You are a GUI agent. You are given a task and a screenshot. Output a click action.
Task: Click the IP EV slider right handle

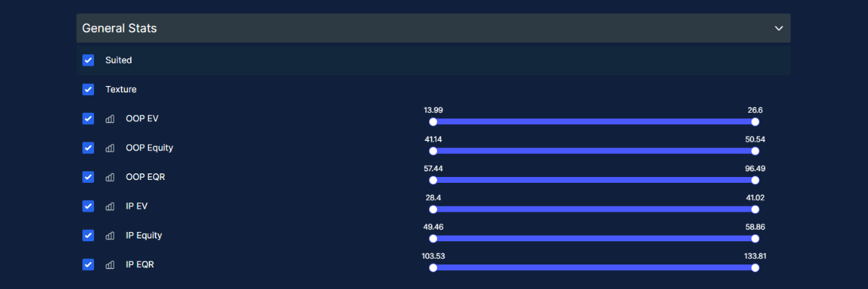tap(755, 210)
